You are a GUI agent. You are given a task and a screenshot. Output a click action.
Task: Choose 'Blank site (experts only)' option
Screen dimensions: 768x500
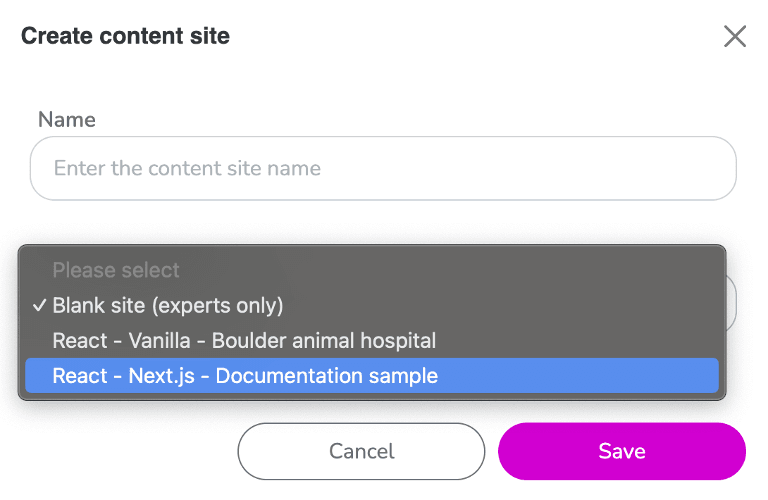tap(168, 305)
